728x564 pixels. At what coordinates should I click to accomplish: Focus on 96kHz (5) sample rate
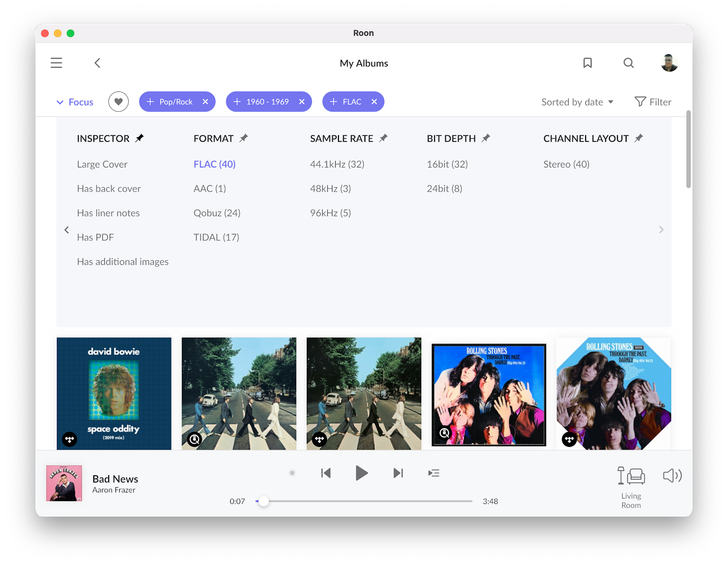pos(330,213)
